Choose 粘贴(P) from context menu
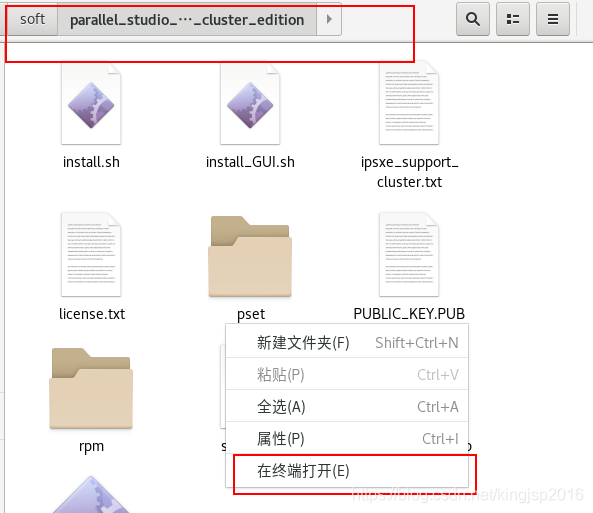This screenshot has height=513, width=593. point(347,375)
